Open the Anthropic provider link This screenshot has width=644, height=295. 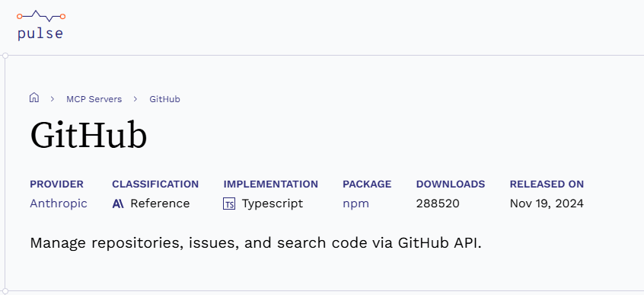click(x=59, y=204)
